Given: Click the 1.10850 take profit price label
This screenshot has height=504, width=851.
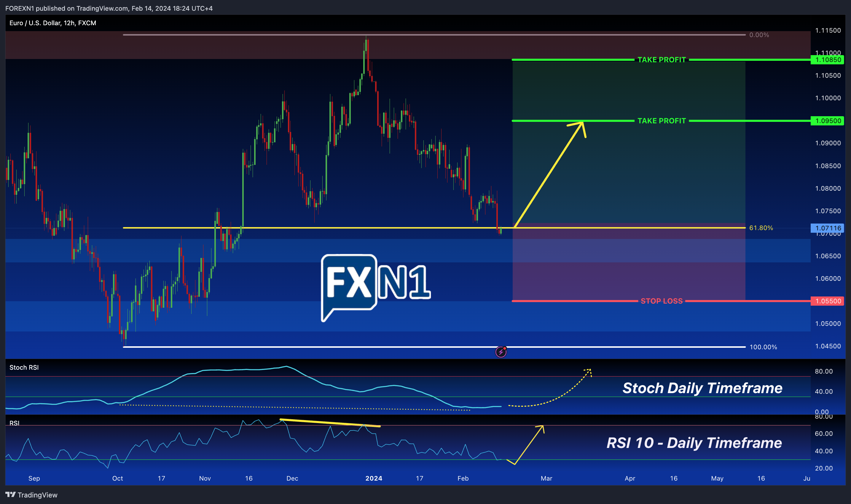Looking at the screenshot, I should click(x=827, y=60).
